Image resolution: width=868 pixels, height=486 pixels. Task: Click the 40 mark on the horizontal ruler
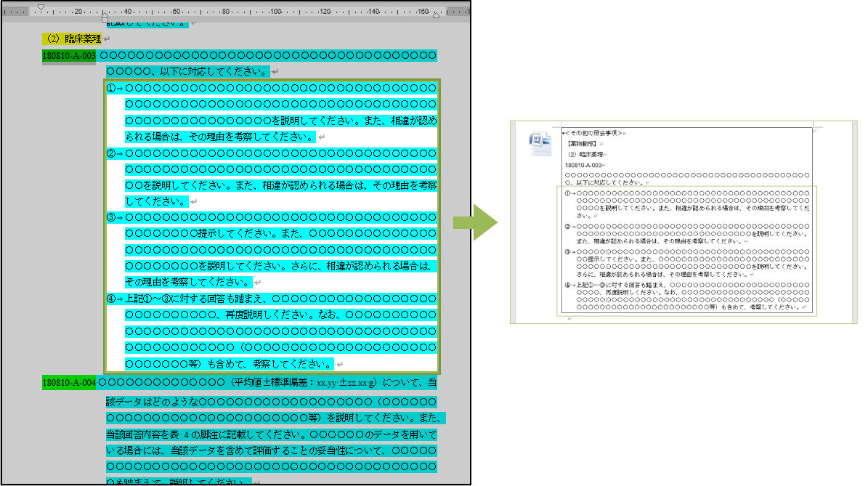[x=128, y=12]
